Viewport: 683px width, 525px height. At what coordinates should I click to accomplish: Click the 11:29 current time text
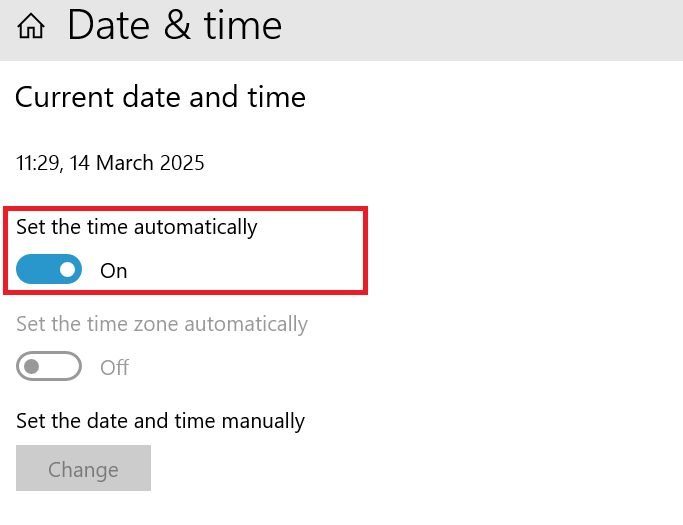(x=36, y=162)
